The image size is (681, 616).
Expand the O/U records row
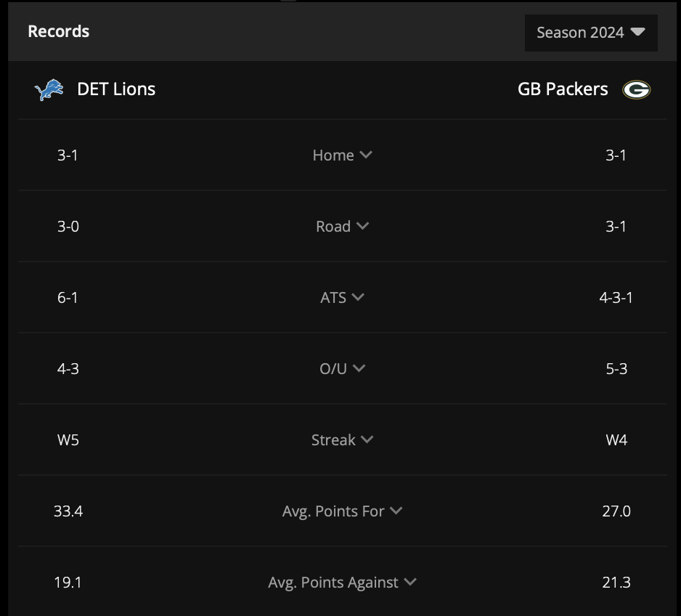pos(342,369)
